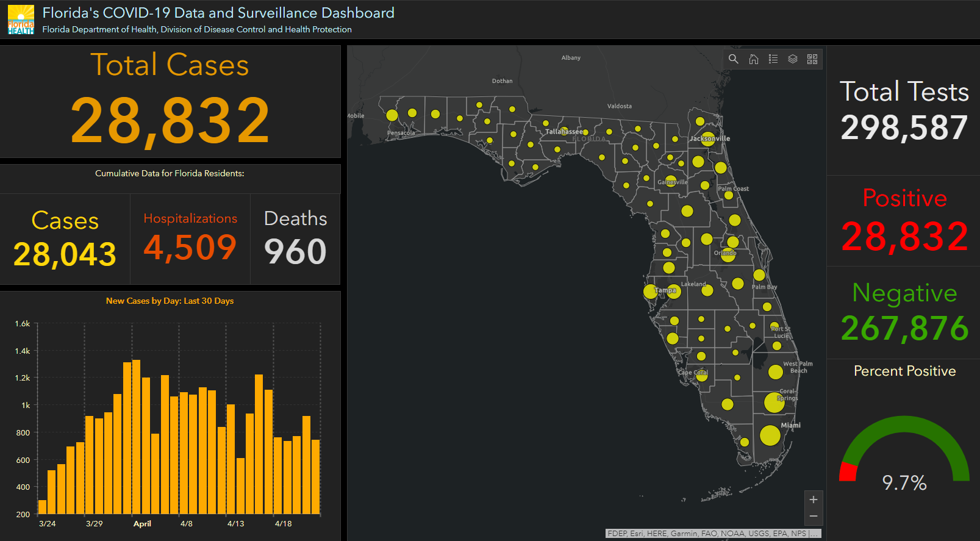Select the West Palm Beach case circle
980x541 pixels.
[776, 371]
